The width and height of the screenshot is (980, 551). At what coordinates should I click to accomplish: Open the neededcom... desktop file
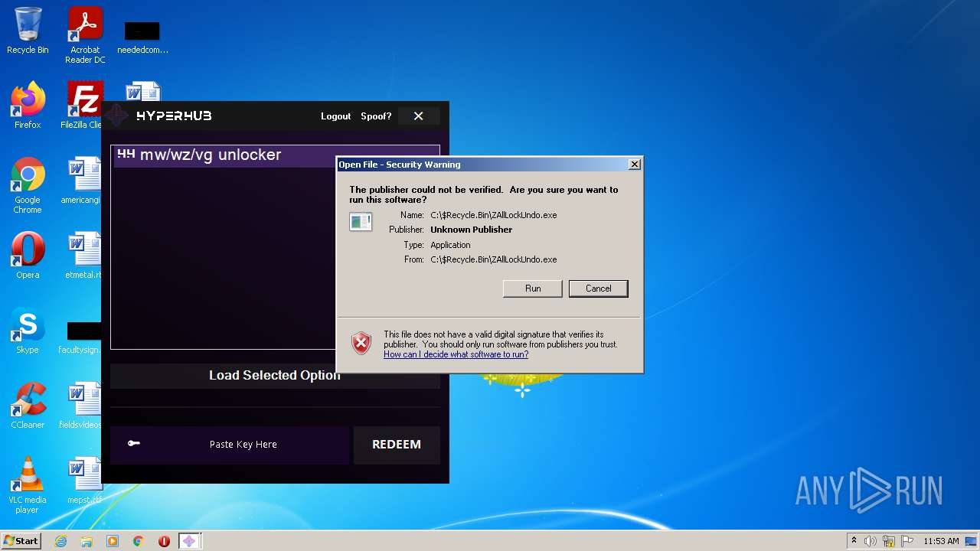[142, 37]
